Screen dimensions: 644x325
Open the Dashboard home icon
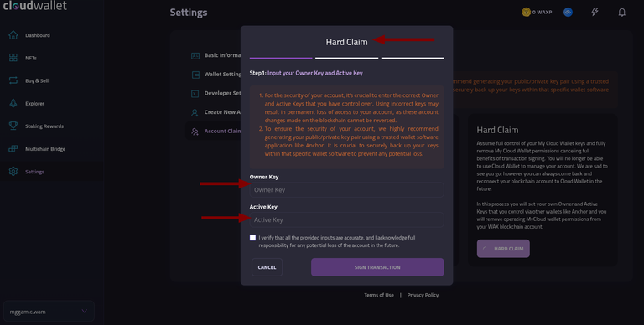pos(13,35)
